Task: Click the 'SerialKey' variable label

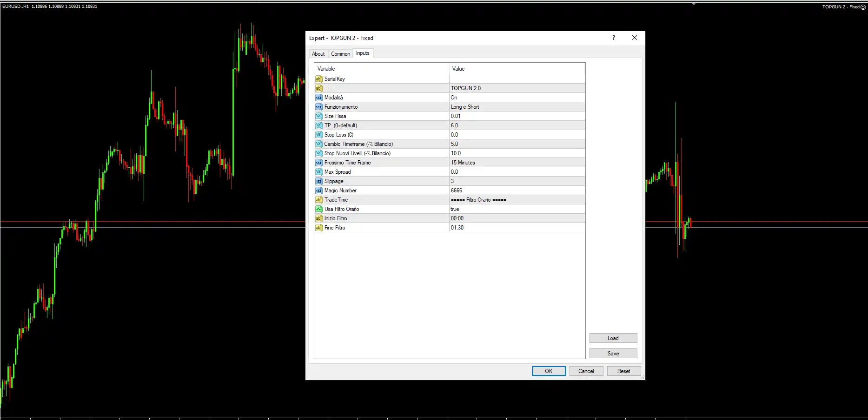Action: coord(335,79)
